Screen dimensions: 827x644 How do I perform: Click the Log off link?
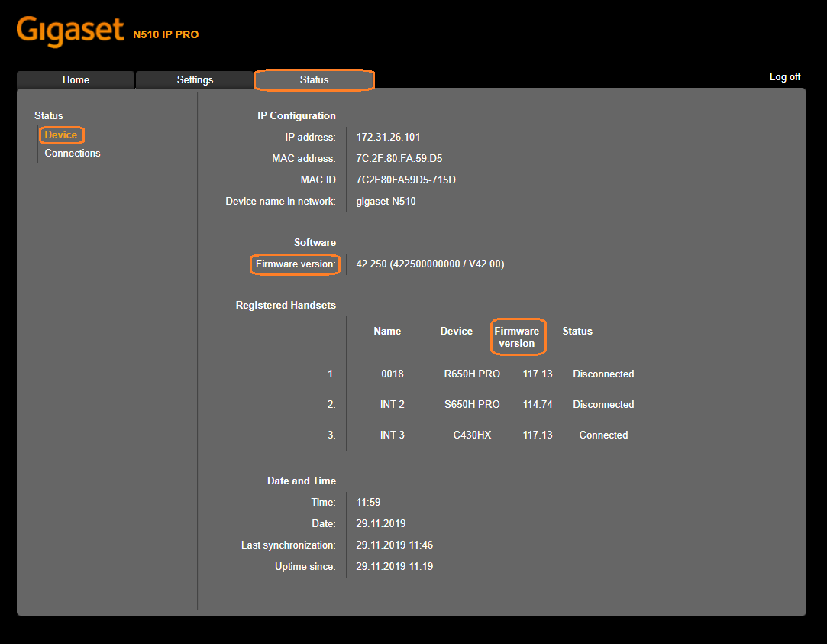click(x=784, y=76)
